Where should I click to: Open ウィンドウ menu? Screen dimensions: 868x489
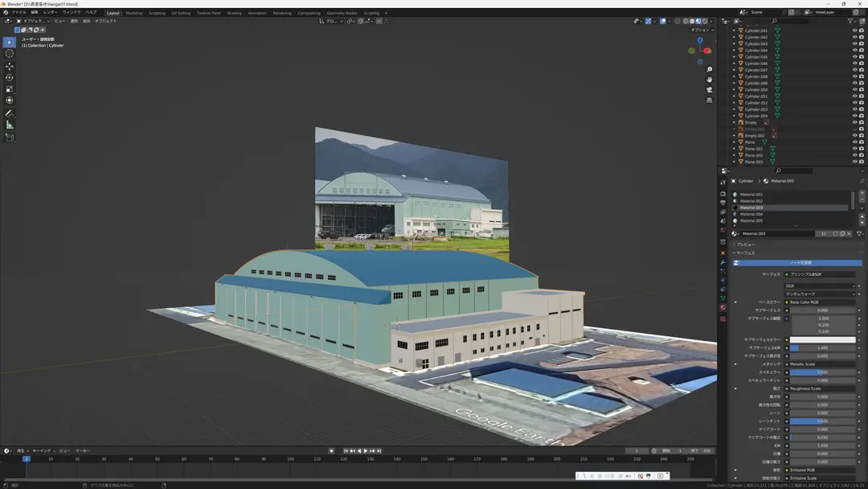pos(72,12)
